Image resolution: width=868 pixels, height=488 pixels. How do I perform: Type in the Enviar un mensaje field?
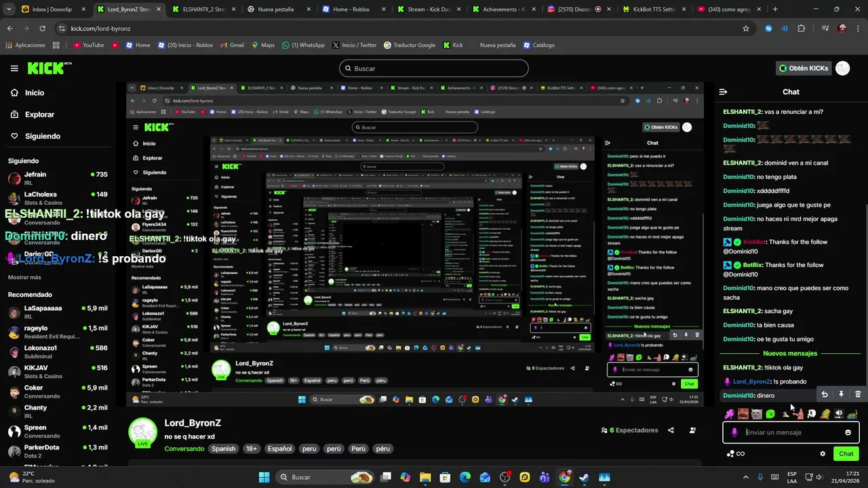[791, 432]
